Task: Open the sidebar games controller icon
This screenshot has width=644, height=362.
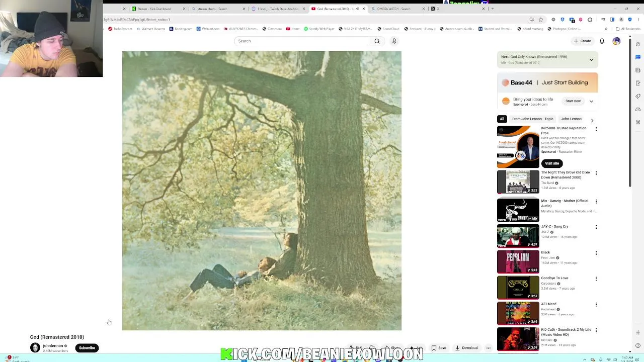Action: tap(638, 109)
